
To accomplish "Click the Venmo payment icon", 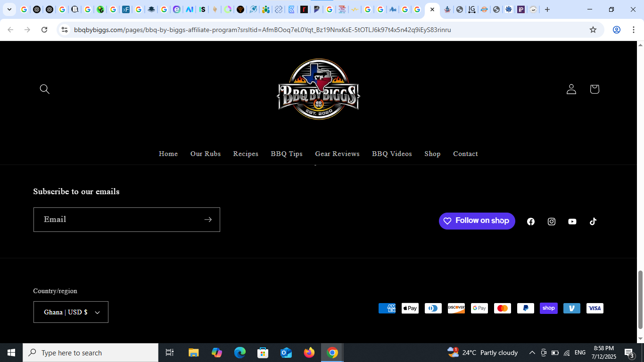I will [x=572, y=308].
